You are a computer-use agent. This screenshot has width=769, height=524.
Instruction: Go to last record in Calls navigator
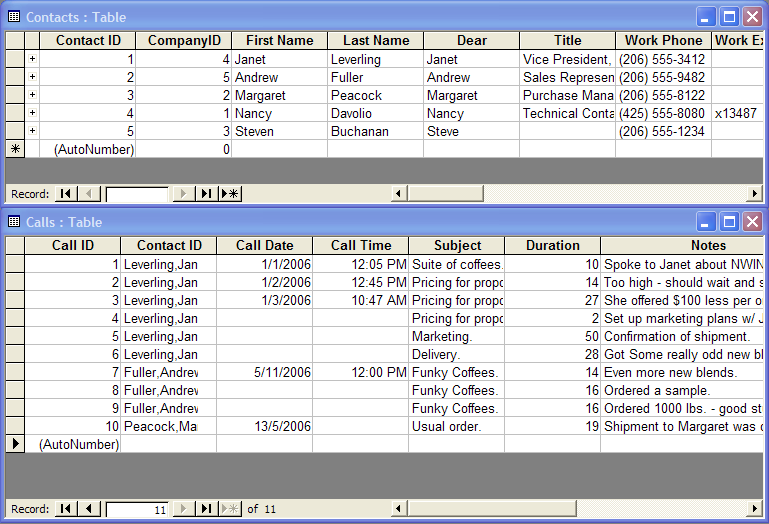[x=206, y=509]
